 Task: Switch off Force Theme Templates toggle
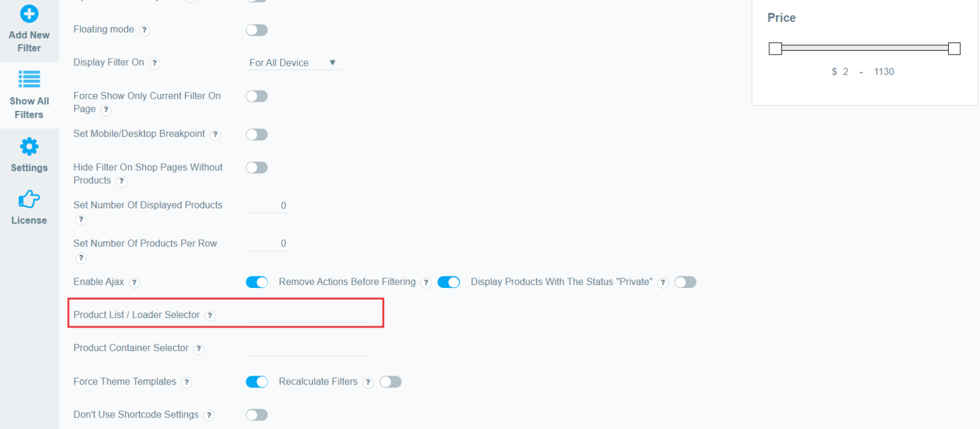[x=257, y=382]
